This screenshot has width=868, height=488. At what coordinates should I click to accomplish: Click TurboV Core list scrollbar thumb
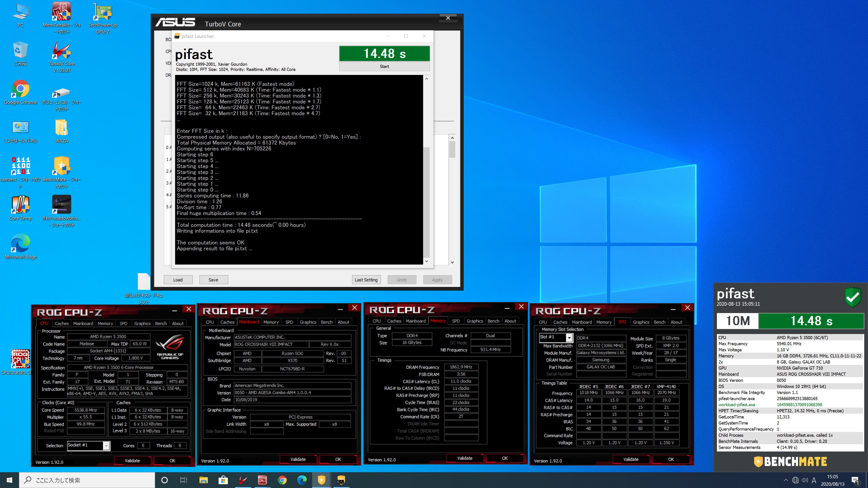(452, 149)
